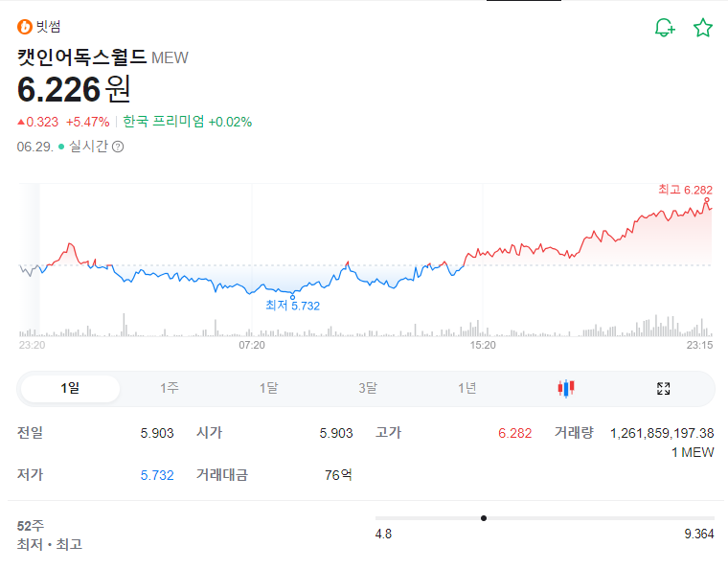Switch to candlestick chart view
This screenshot has width=728, height=569.
click(x=566, y=388)
